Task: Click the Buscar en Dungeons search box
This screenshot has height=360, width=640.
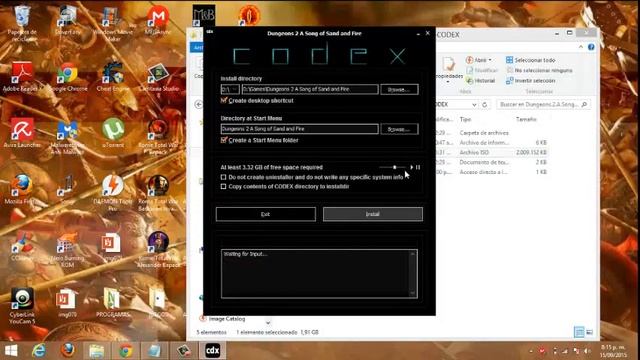Action: [543, 105]
